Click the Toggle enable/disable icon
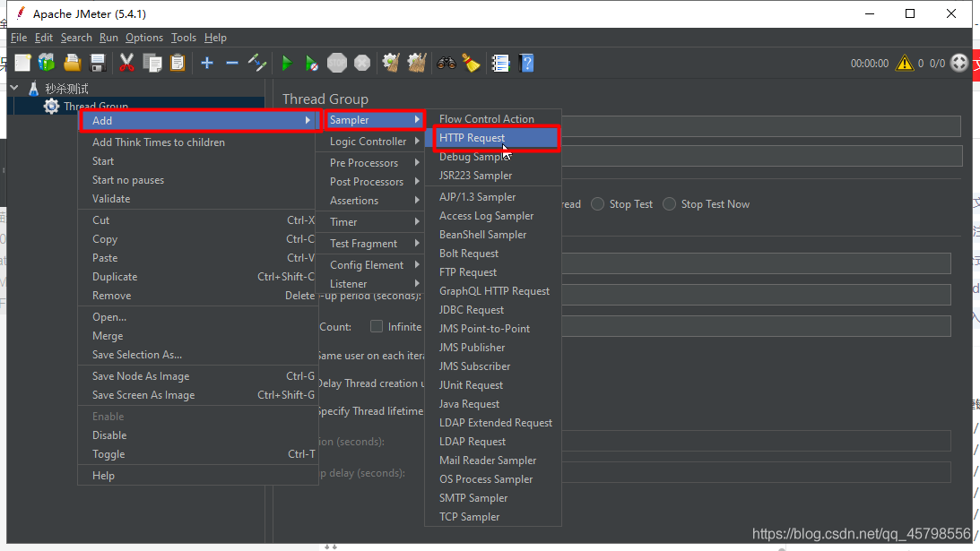This screenshot has width=980, height=551. point(256,63)
